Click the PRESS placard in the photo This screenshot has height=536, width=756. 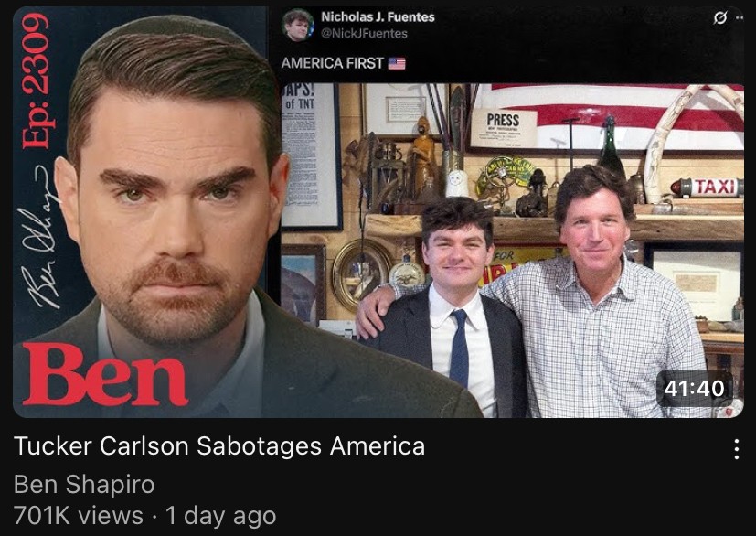504,128
